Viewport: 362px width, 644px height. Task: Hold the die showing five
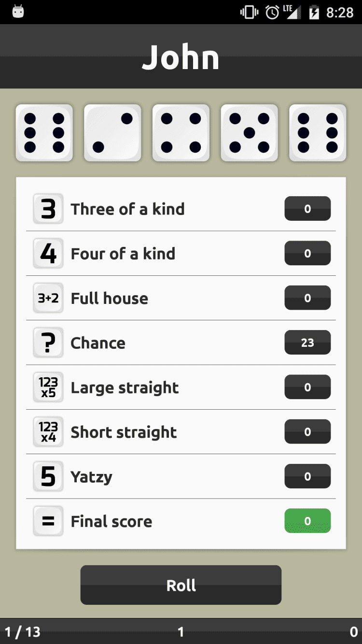(249, 133)
